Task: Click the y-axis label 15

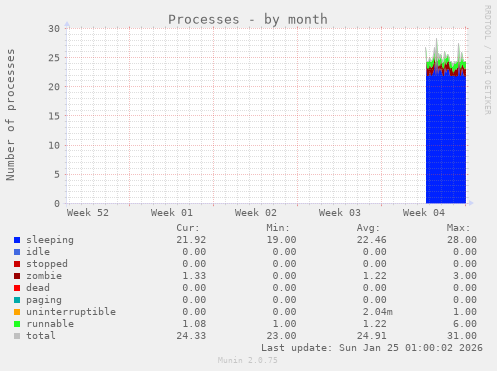Action: pyautogui.click(x=54, y=116)
